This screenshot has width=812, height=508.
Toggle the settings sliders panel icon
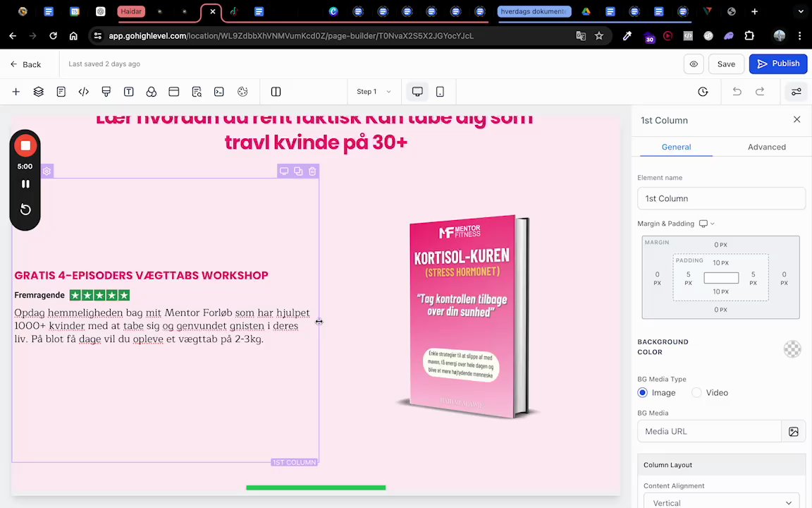point(796,92)
